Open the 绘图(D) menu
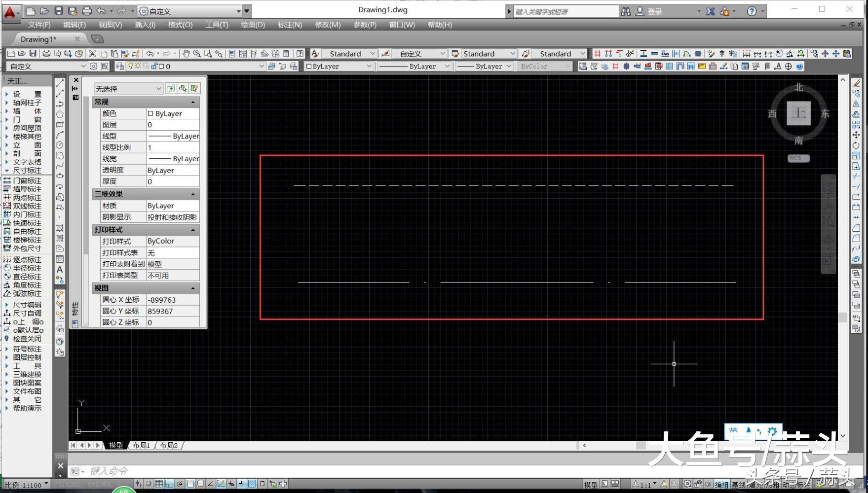This screenshot has width=868, height=493. 253,25
